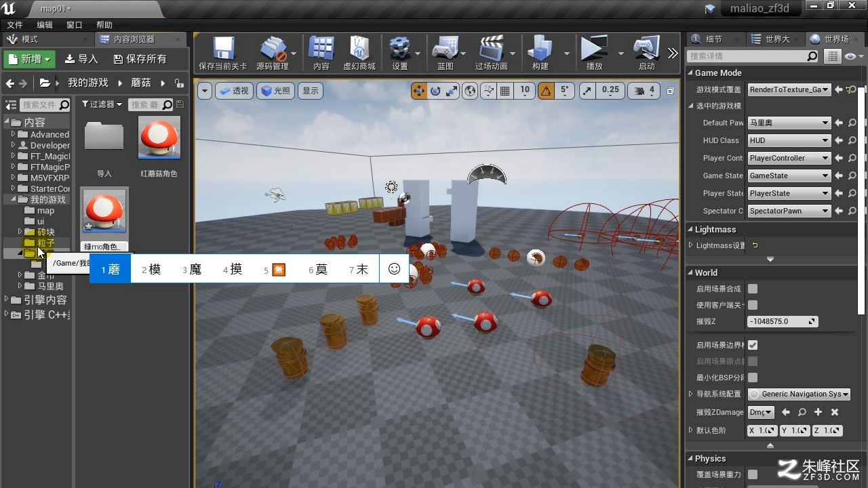Open the Filters (过滤器) dropdown
This screenshot has height=488, width=868.
(x=102, y=104)
